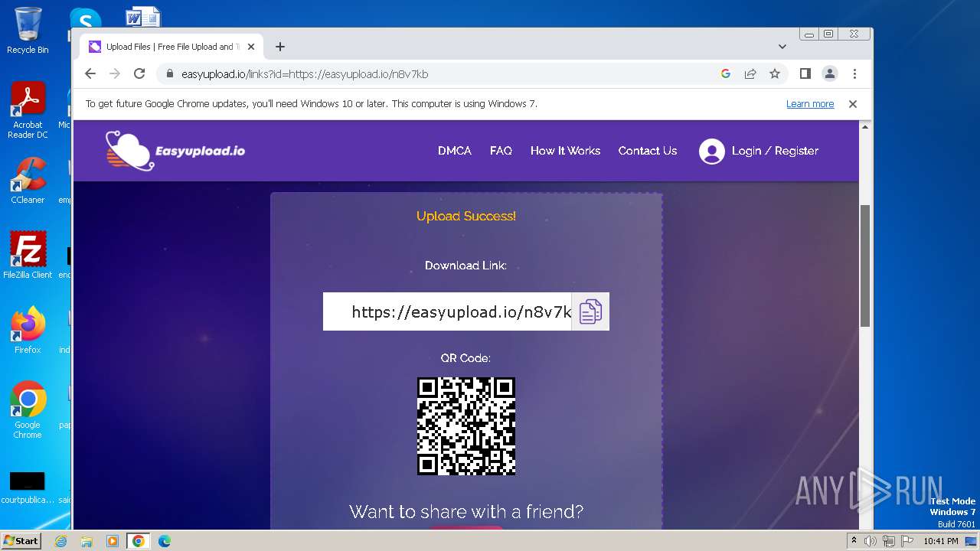The image size is (980, 551).
Task: Open the Firefox desktop icon
Action: point(28,330)
